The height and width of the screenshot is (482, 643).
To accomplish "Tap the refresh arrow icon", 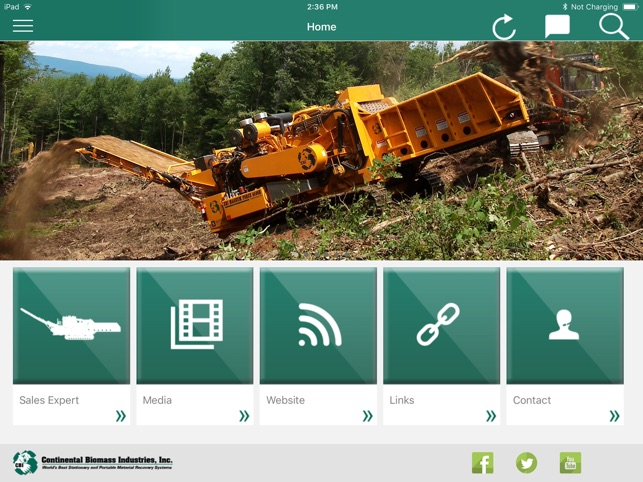I will [504, 27].
